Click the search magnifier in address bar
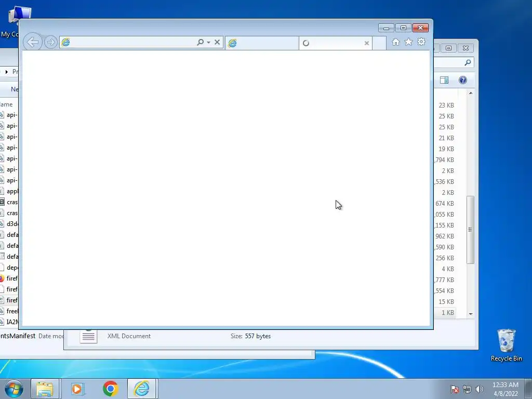Image resolution: width=532 pixels, height=399 pixels. click(201, 42)
